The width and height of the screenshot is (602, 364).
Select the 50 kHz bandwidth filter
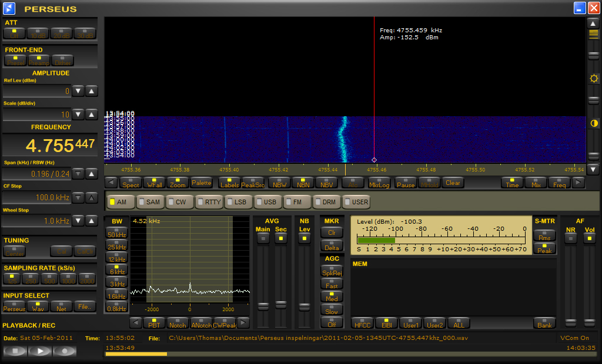[x=116, y=232]
